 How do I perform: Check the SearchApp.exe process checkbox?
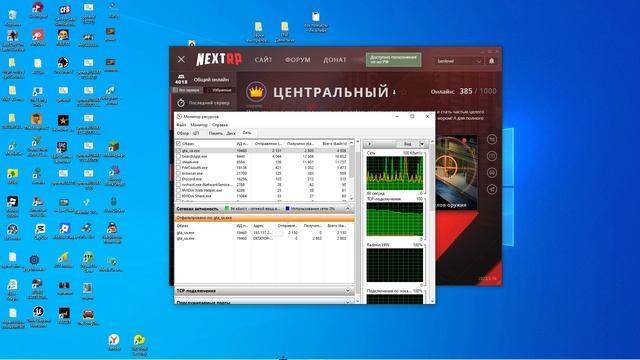178,156
